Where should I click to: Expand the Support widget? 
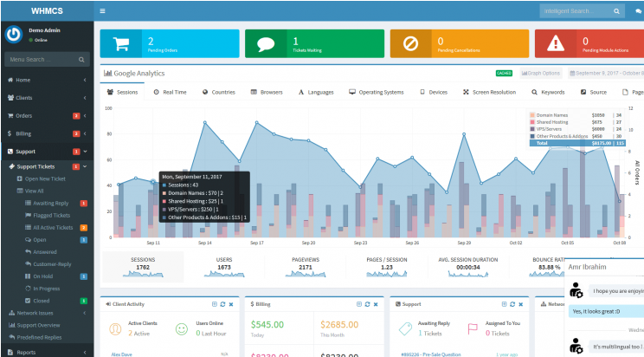click(x=504, y=304)
